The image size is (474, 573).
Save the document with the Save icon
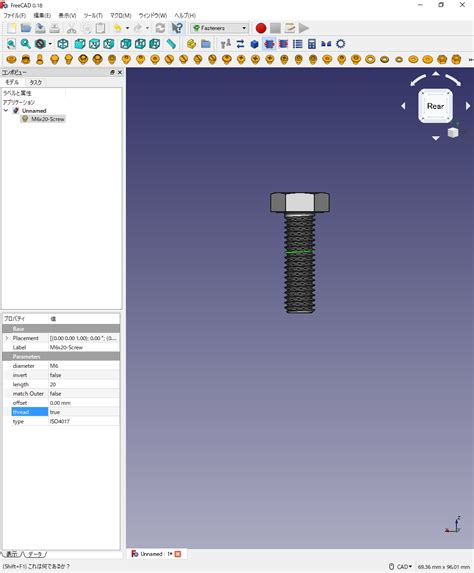coord(40,28)
